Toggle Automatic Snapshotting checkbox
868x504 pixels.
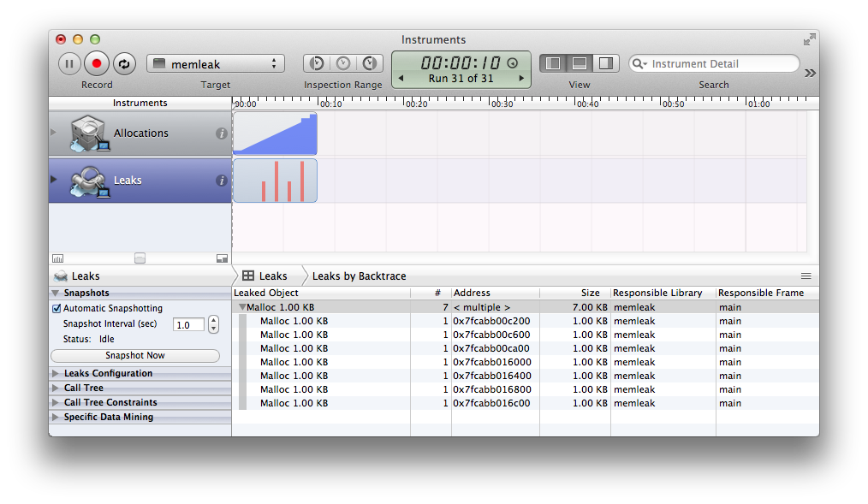tap(56, 309)
